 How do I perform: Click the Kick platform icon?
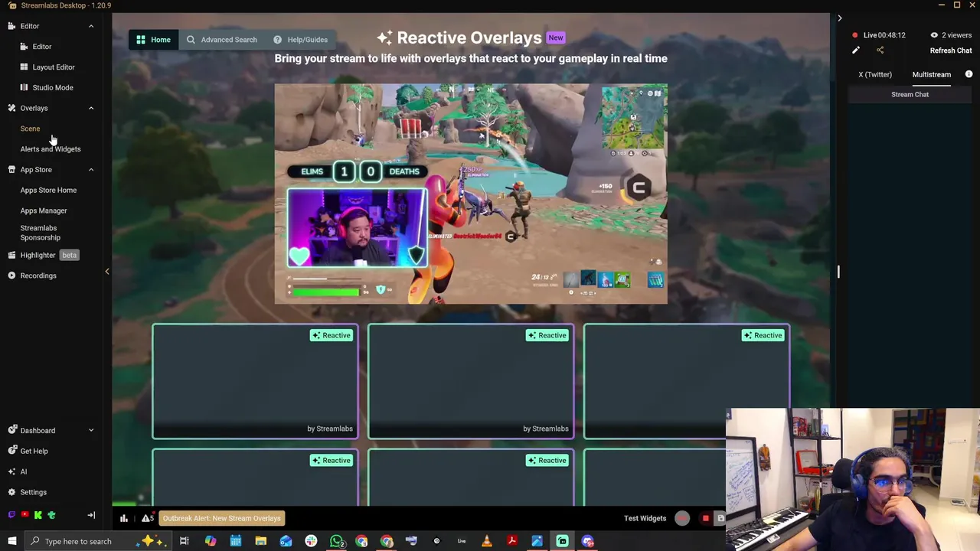pos(38,515)
